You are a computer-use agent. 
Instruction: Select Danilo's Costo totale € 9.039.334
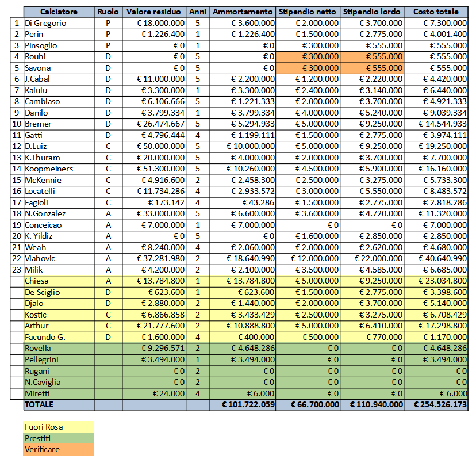click(436, 113)
